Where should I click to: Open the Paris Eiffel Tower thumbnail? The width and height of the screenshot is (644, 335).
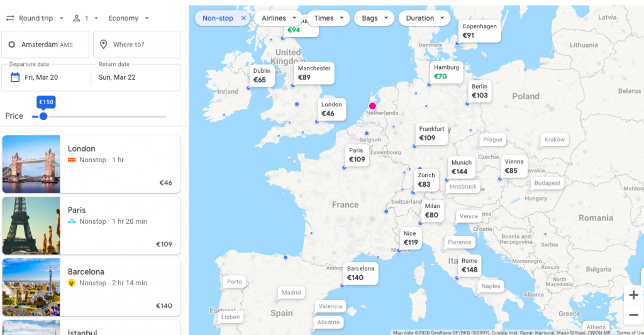[x=31, y=226]
